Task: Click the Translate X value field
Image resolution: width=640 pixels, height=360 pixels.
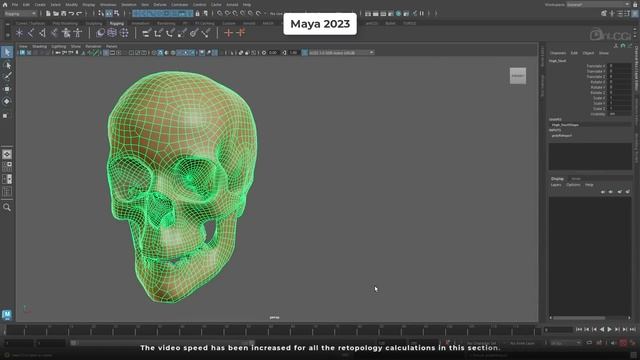Action: coord(620,66)
